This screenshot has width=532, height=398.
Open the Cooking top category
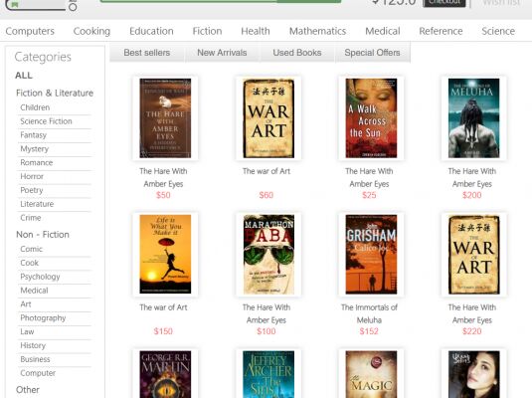(x=91, y=31)
